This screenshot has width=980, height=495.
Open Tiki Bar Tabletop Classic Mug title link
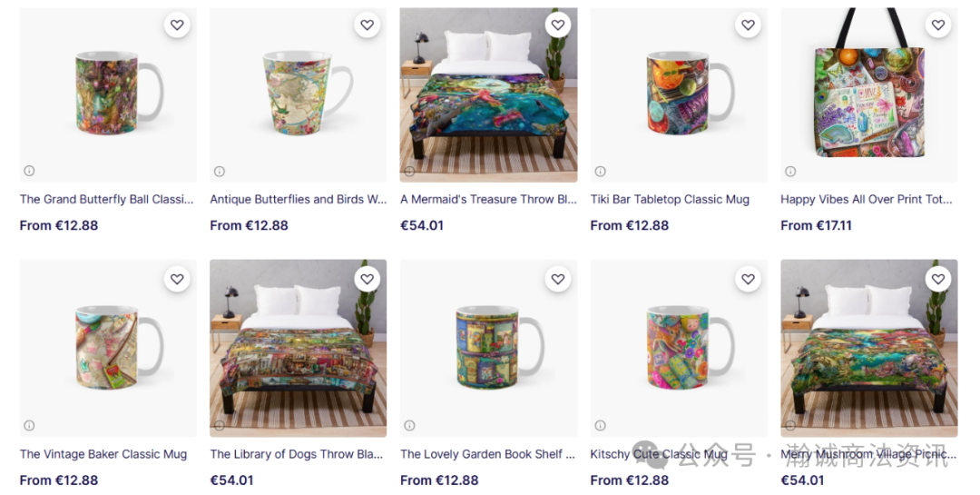(670, 200)
